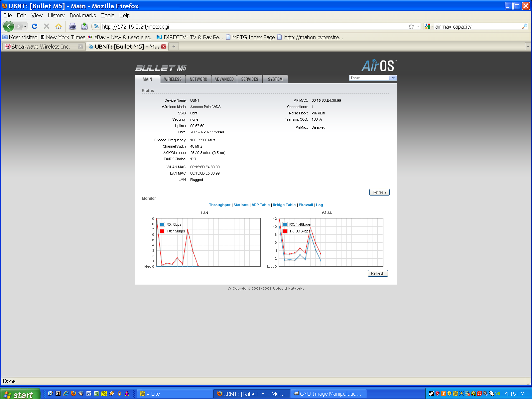Click the Print icon in toolbar

pyautogui.click(x=72, y=26)
